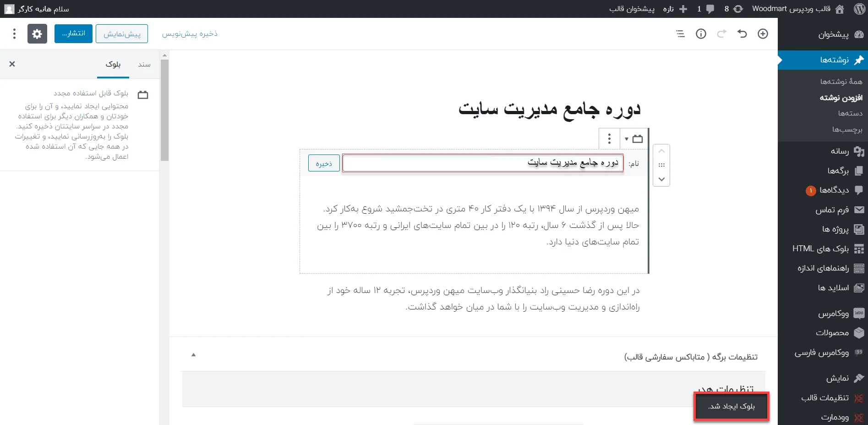Open content structure info icon
This screenshot has height=425, width=868.
[701, 33]
